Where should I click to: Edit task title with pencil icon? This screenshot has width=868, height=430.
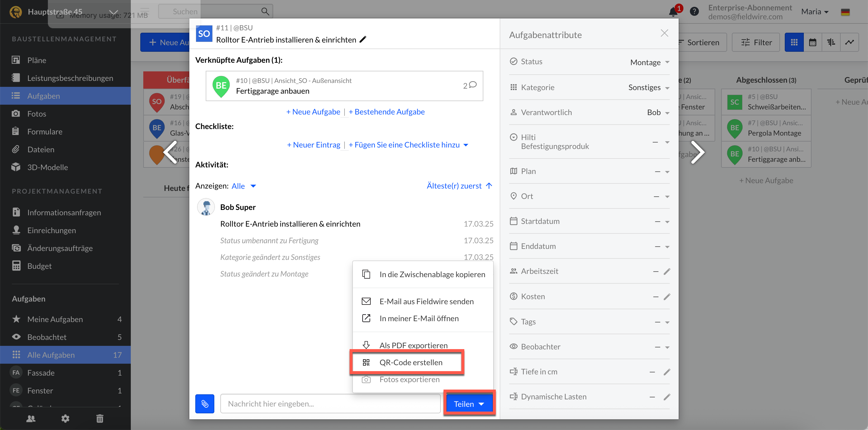pos(363,40)
